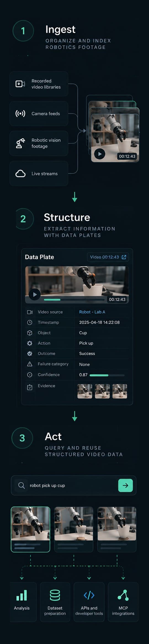Click the Outcome verified badge icon
Viewport: 149px width, 644px height.
(x=30, y=354)
